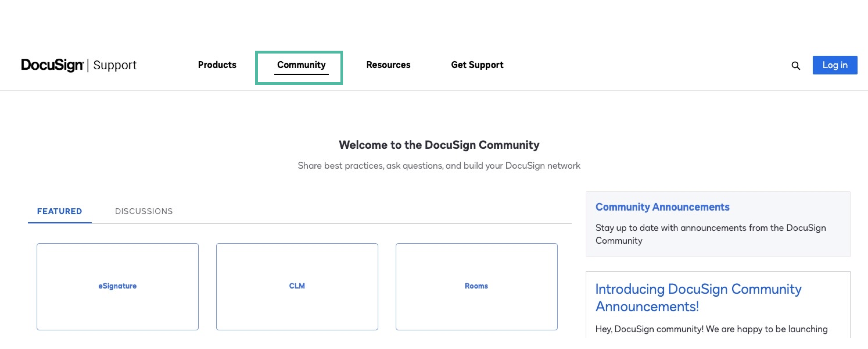868x349 pixels.
Task: Open the Community Announcements heading link
Action: click(662, 207)
